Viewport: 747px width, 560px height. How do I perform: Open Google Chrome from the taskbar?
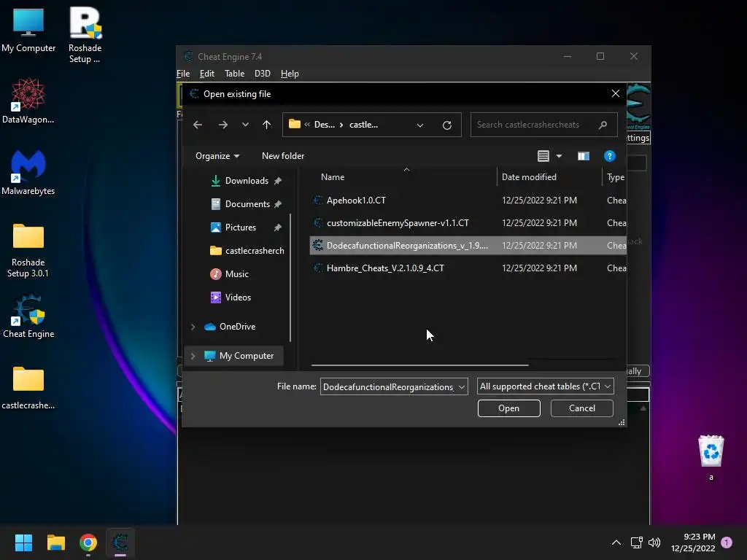click(88, 542)
